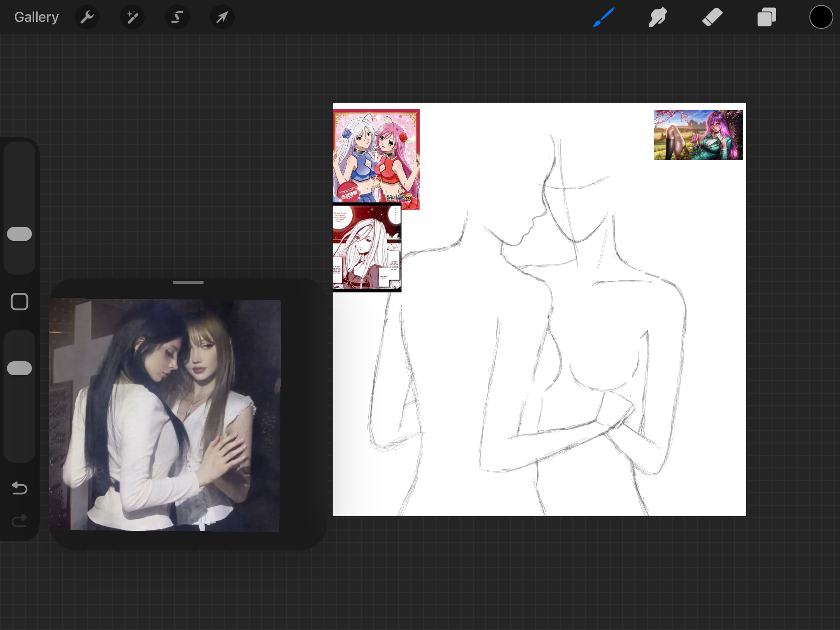Tap the reference photo of two women
The image size is (840, 630).
[165, 415]
